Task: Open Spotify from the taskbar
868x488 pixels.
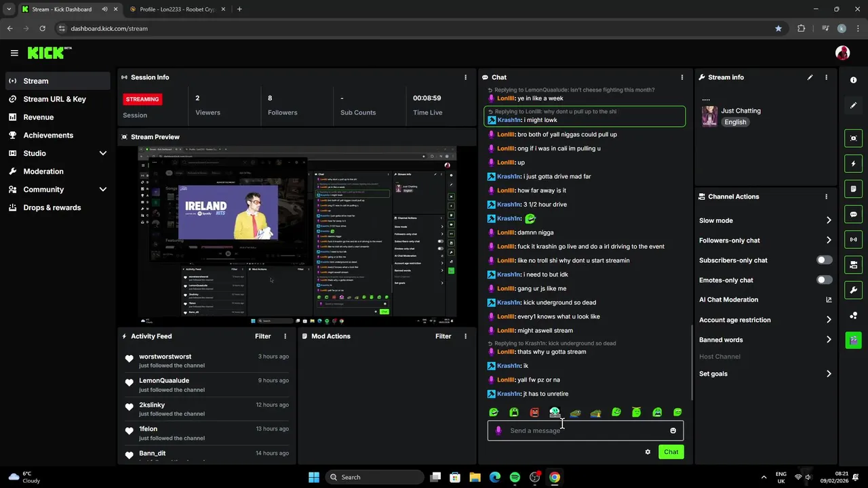Action: click(x=515, y=477)
